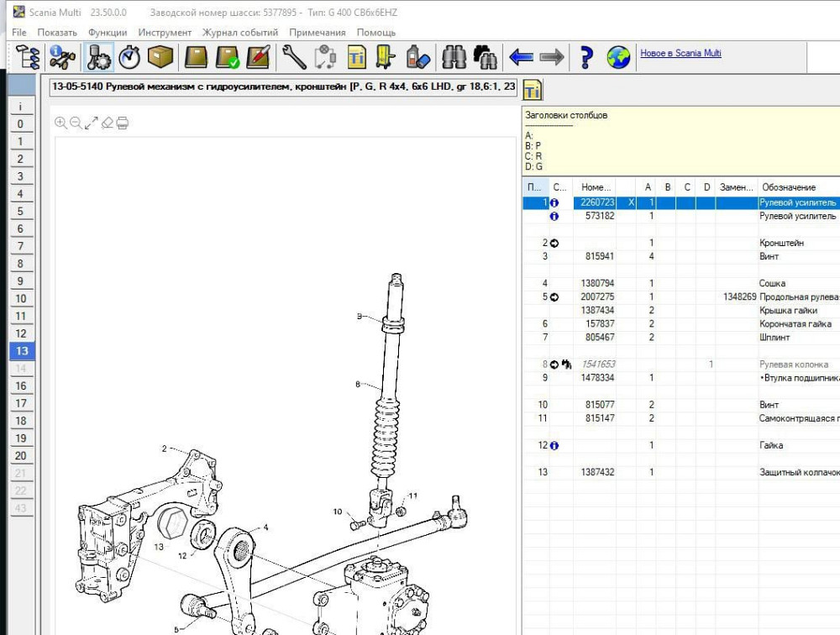Open the Новое в Scania Multi link
This screenshot has width=840, height=635.
(680, 53)
